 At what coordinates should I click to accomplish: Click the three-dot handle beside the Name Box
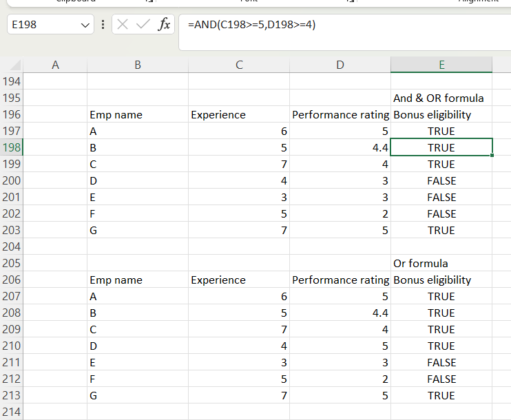coord(103,25)
